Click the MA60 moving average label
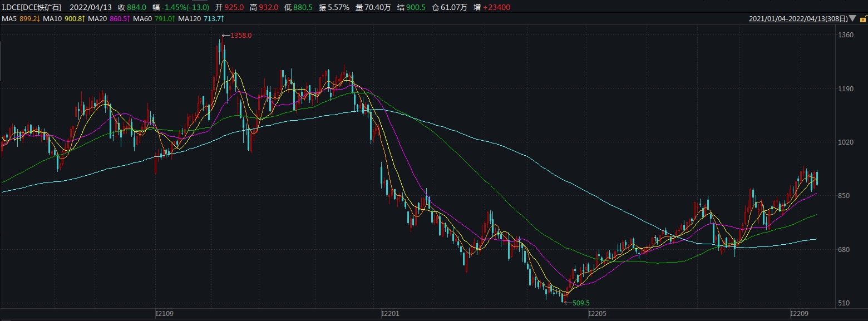868x321 pixels. pos(142,19)
